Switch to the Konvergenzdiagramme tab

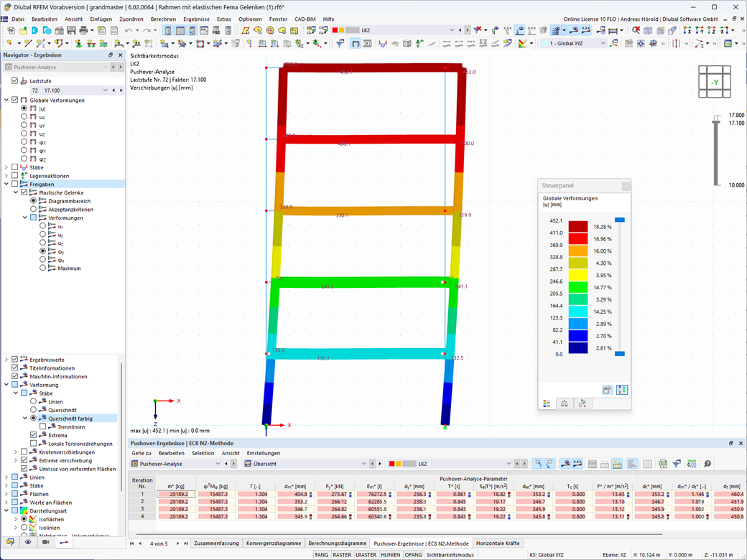pyautogui.click(x=274, y=543)
